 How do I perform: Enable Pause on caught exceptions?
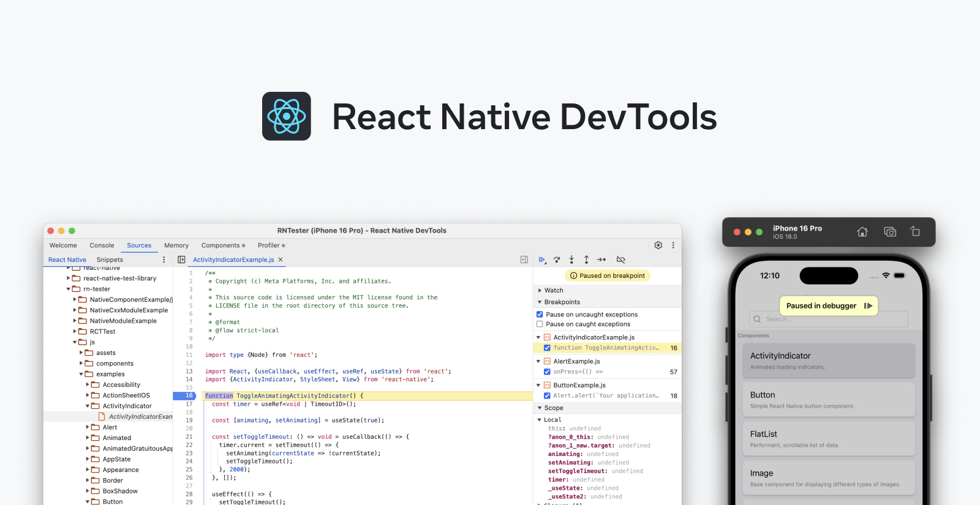coord(540,324)
